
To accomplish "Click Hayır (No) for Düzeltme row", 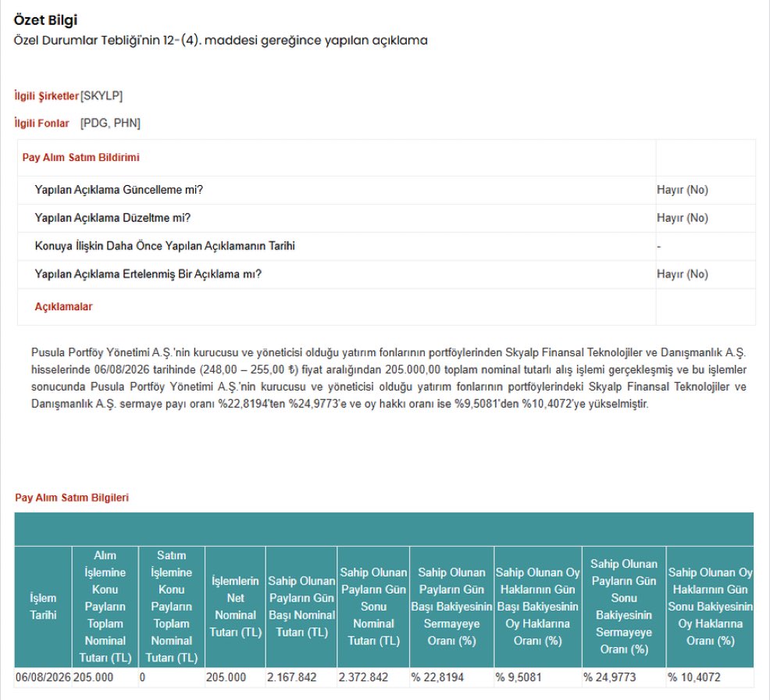I will pyautogui.click(x=682, y=218).
